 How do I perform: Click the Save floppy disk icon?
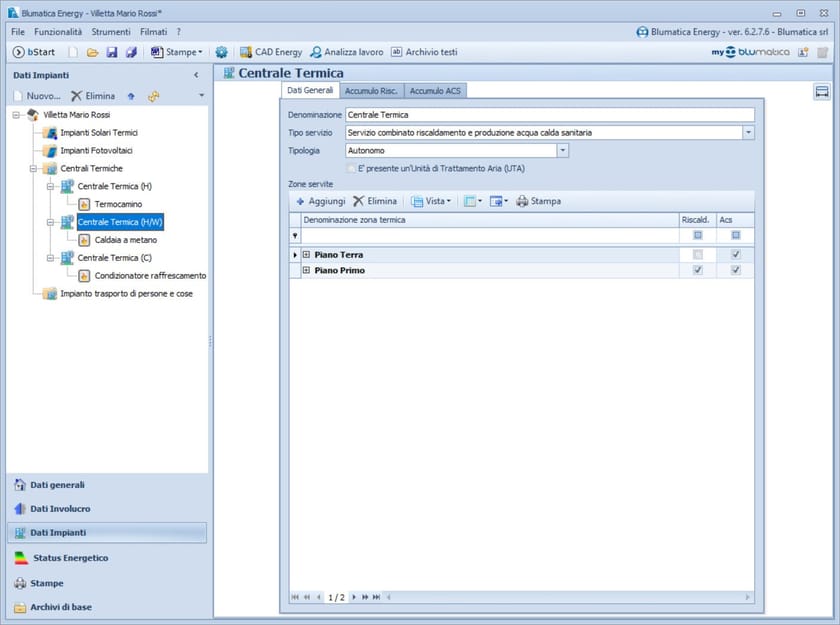coord(112,52)
